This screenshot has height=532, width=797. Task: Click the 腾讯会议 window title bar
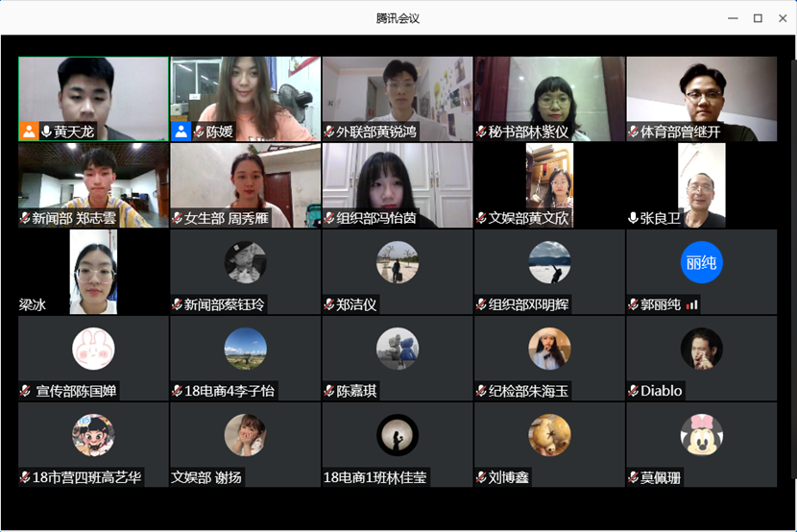click(x=398, y=17)
